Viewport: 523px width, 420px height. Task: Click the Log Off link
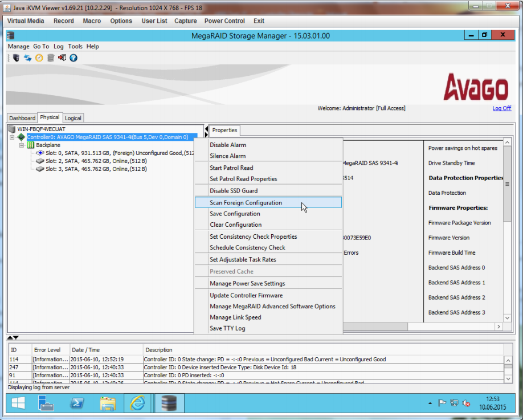pyautogui.click(x=501, y=108)
